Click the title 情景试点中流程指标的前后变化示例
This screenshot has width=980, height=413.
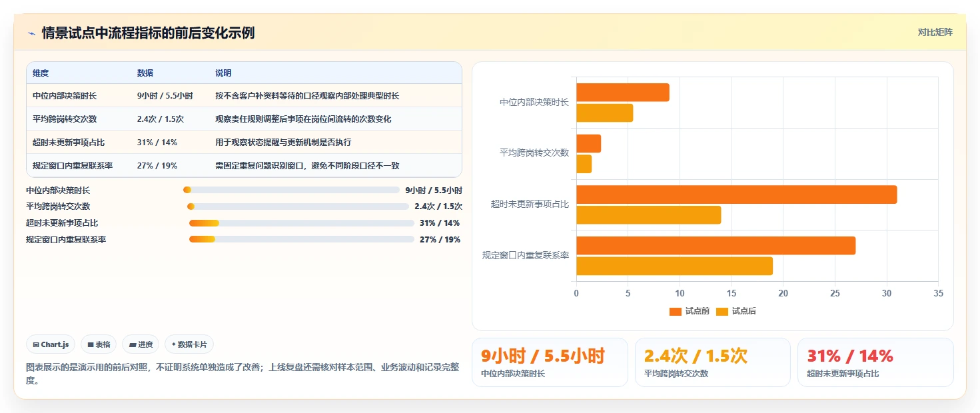(x=148, y=33)
